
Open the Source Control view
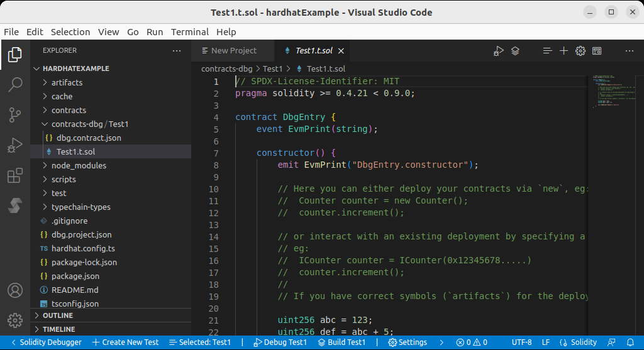(x=15, y=115)
